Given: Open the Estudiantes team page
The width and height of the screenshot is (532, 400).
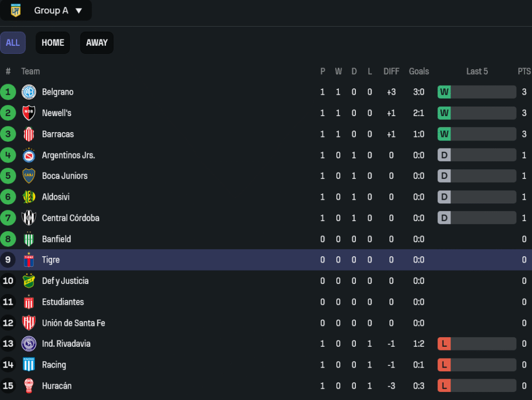Looking at the screenshot, I should tap(63, 302).
